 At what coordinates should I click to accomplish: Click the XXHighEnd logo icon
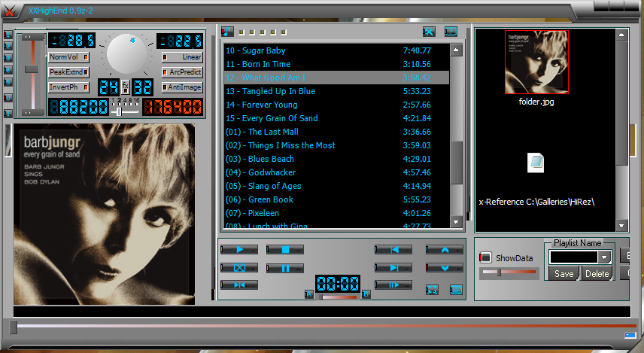click(x=9, y=11)
